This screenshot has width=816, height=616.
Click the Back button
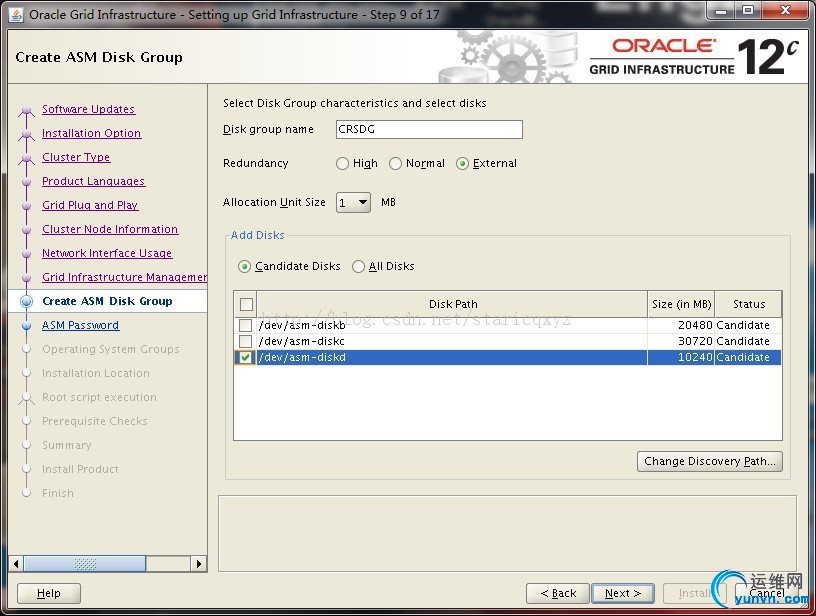click(558, 594)
